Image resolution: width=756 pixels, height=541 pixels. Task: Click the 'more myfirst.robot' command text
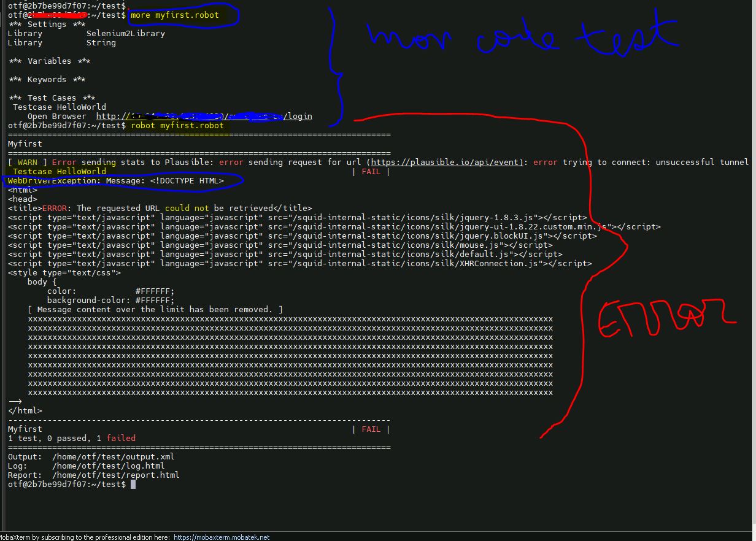click(x=174, y=15)
